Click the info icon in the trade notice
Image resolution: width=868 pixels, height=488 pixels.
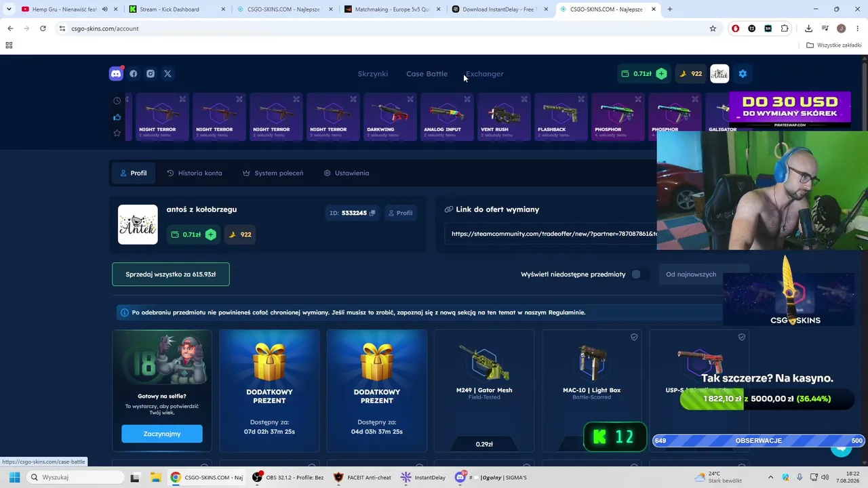click(124, 312)
